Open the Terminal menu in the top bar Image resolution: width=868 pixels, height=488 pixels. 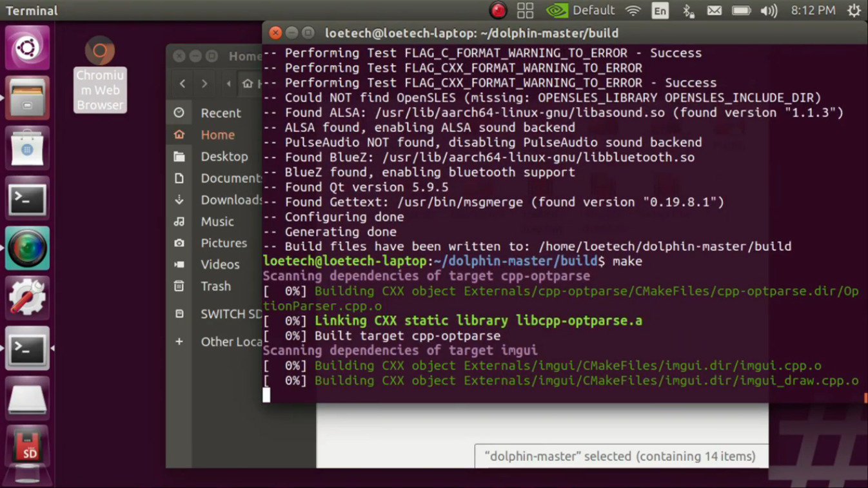pyautogui.click(x=31, y=10)
